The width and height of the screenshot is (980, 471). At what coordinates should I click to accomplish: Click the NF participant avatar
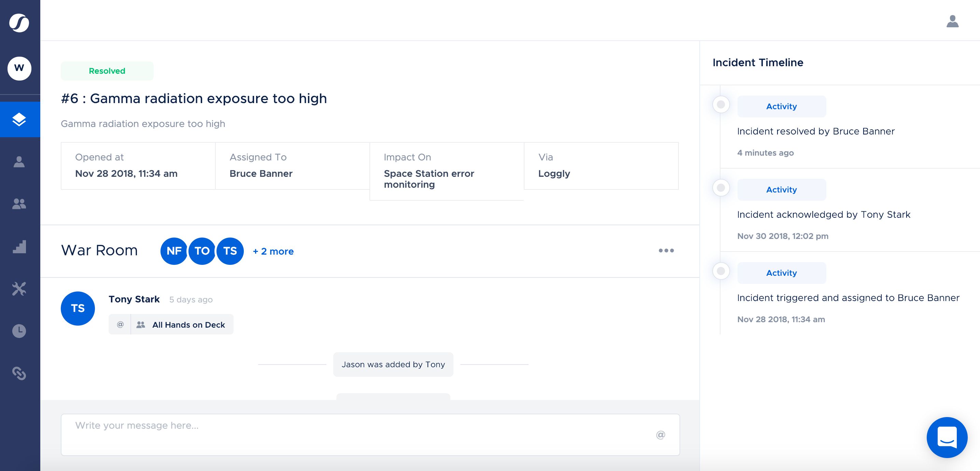[174, 251]
